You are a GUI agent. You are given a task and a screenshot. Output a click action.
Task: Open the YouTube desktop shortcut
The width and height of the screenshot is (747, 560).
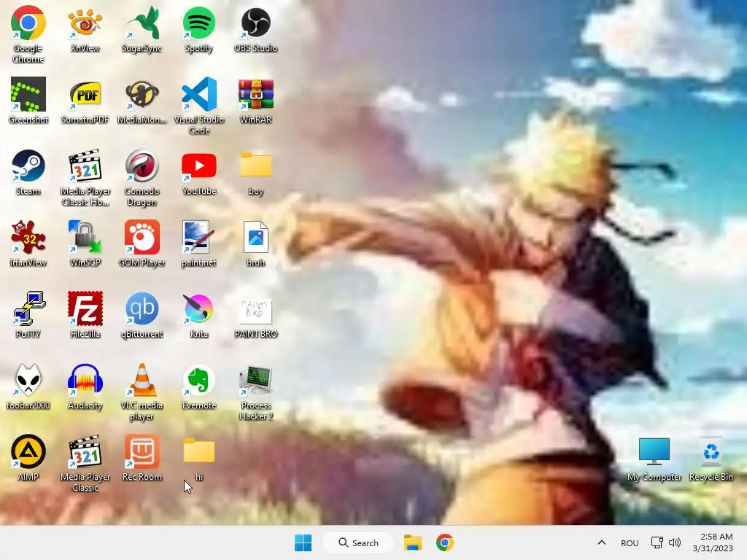click(199, 166)
